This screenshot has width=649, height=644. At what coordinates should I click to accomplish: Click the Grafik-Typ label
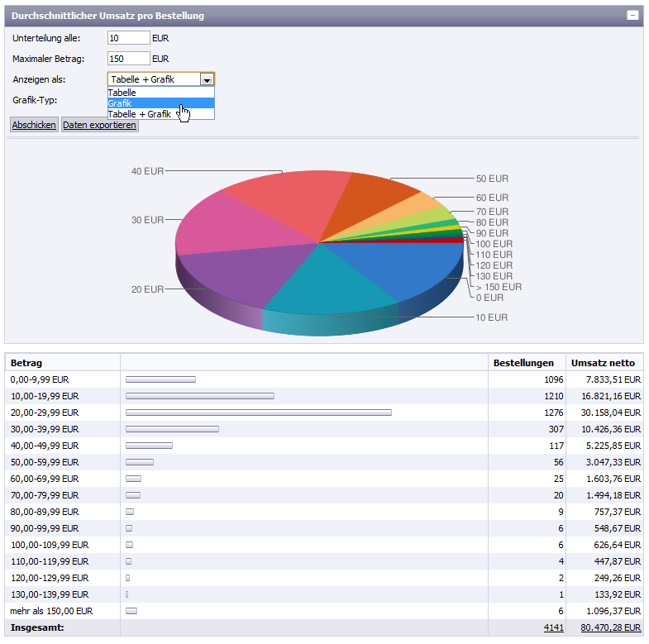coord(35,100)
